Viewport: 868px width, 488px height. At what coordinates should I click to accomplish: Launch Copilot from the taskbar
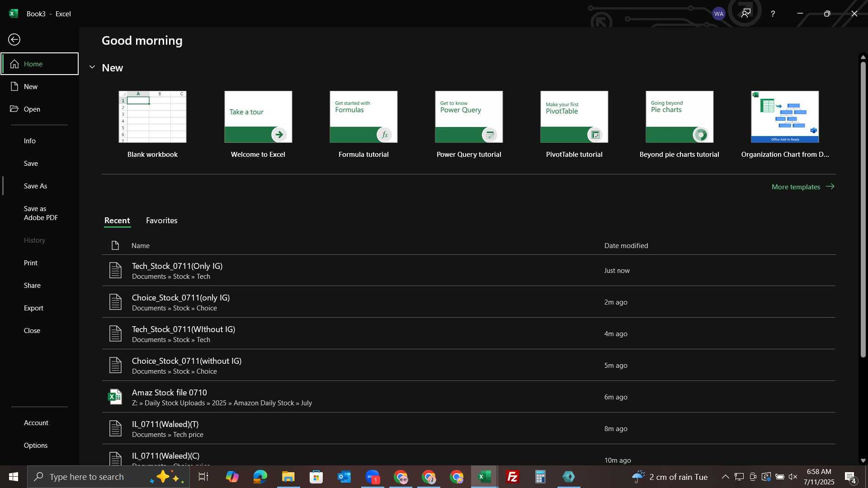pyautogui.click(x=232, y=477)
